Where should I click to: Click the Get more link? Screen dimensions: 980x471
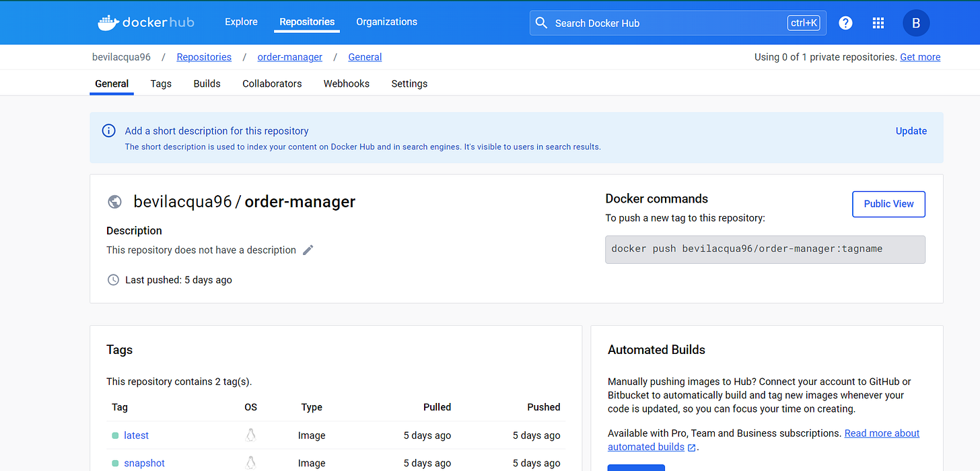pyautogui.click(x=920, y=57)
